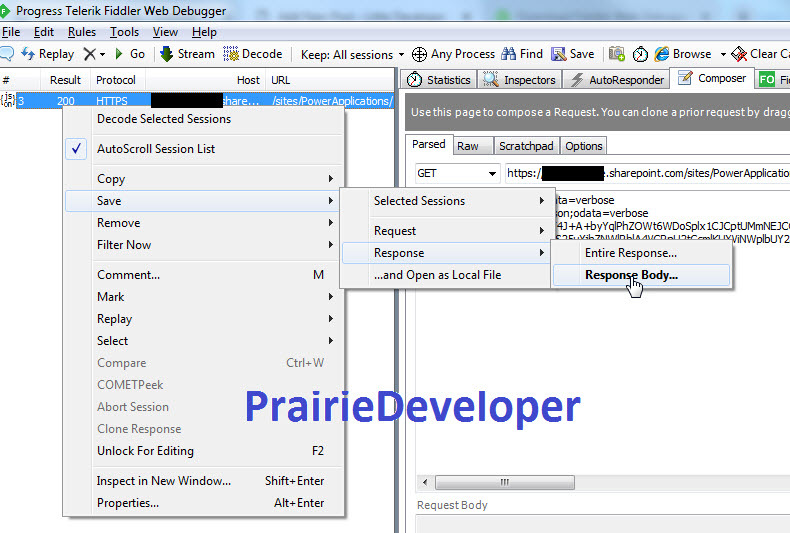This screenshot has width=790, height=533.
Task: Click the request URL input field
Action: tap(647, 173)
